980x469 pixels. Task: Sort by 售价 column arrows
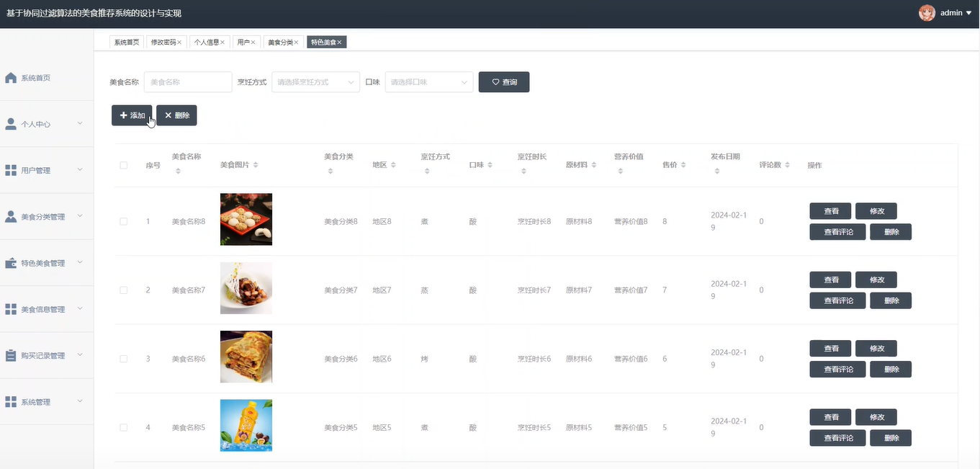[x=683, y=165]
